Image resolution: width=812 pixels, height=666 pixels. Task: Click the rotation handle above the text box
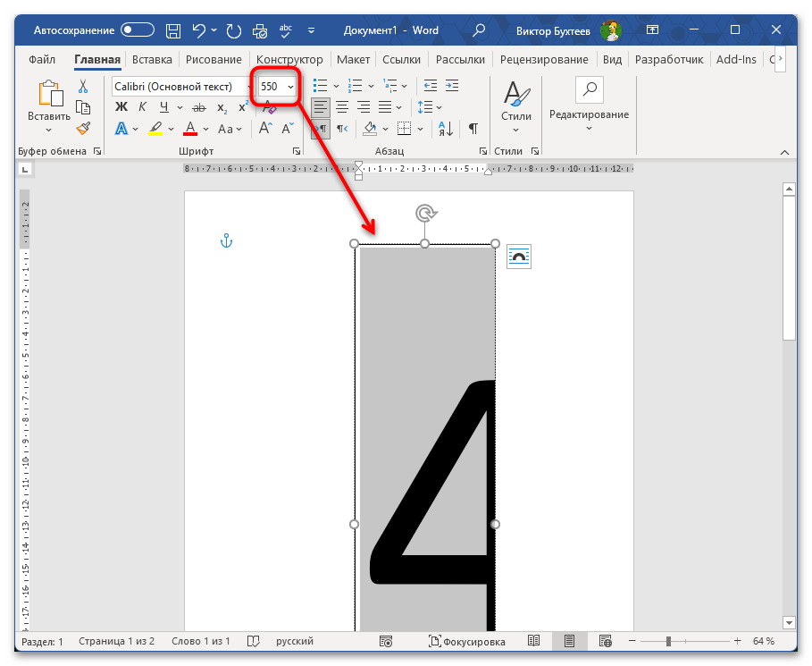[425, 213]
